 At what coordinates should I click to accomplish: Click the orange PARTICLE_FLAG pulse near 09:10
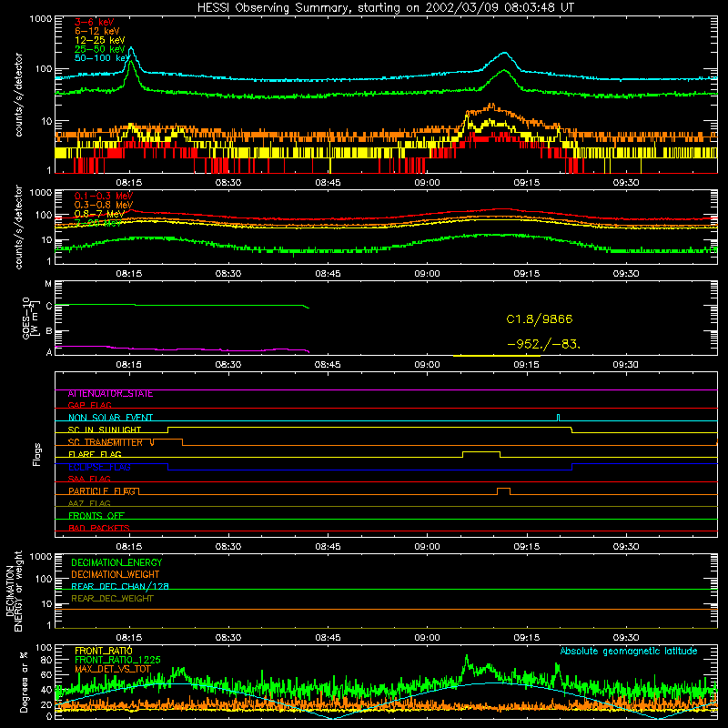coord(504,491)
